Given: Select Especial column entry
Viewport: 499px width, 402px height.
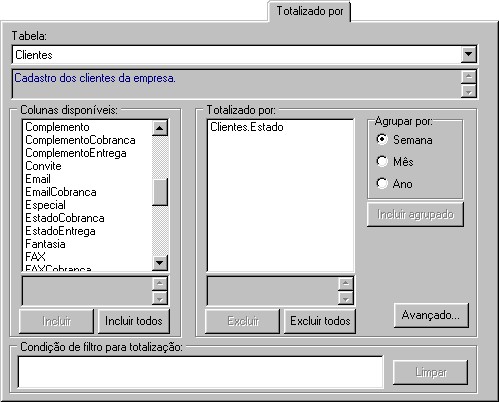Looking at the screenshot, I should click(45, 205).
